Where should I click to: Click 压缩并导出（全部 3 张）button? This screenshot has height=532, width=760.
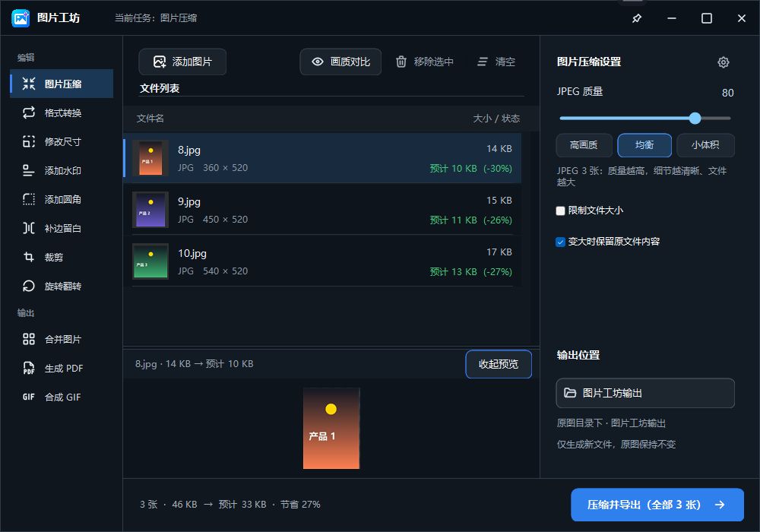coord(657,505)
